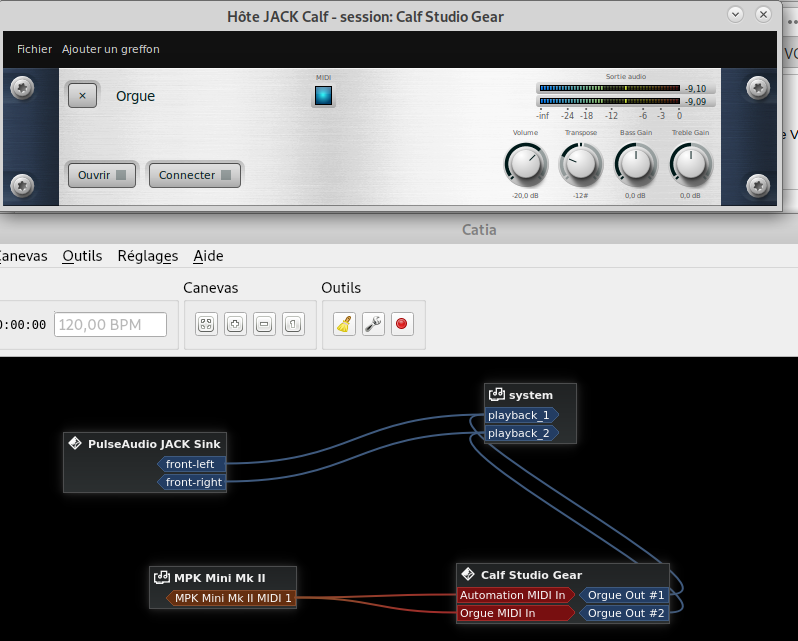The width and height of the screenshot is (798, 641).
Task: Click the top audio output level meter
Action: coord(609,89)
